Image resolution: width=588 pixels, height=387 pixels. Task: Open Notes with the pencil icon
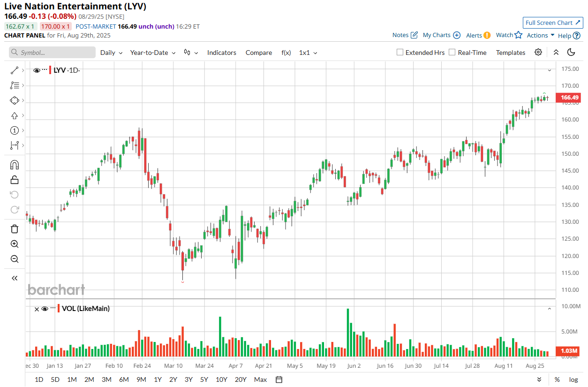pyautogui.click(x=405, y=35)
